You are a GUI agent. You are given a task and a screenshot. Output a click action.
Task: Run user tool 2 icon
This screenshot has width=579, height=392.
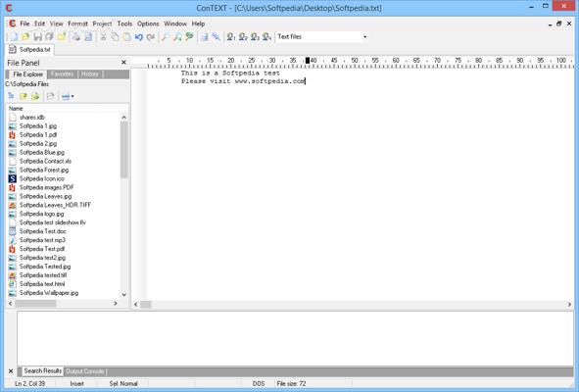coord(243,36)
